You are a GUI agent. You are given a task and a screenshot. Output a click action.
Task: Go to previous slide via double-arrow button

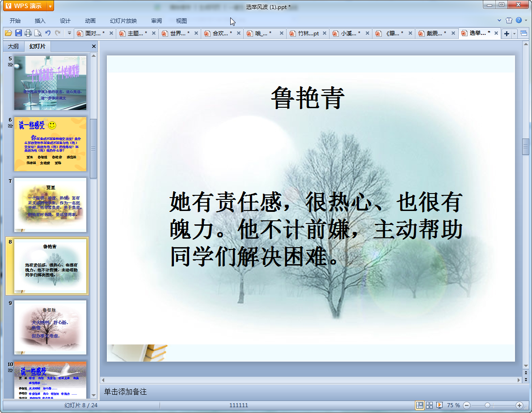pos(526,373)
